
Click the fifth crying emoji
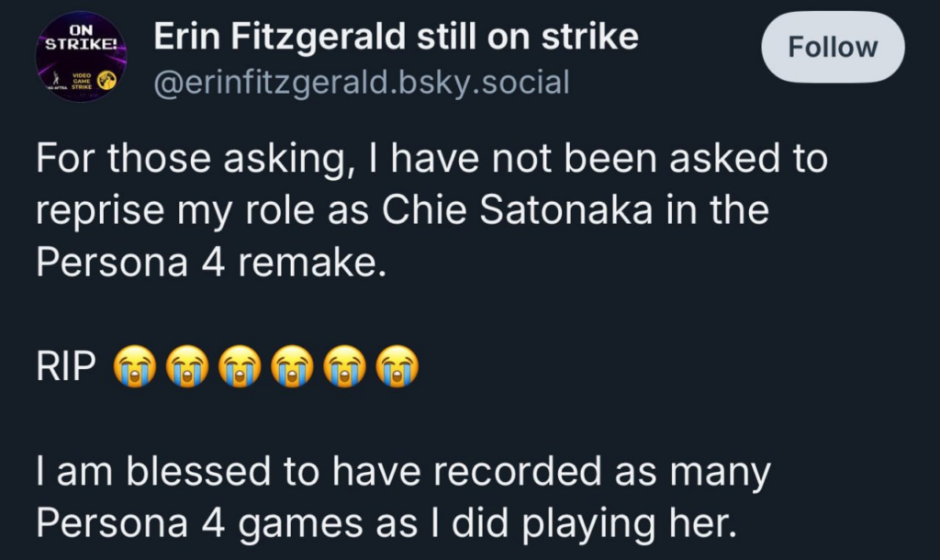point(345,365)
